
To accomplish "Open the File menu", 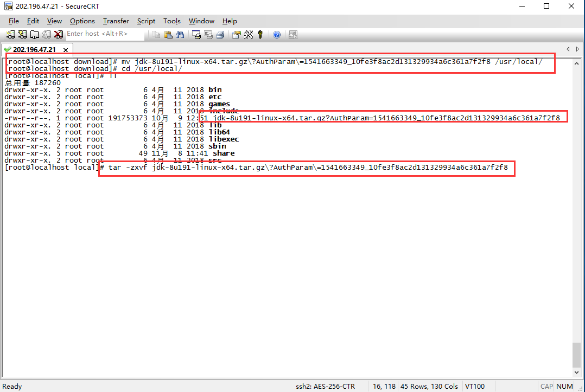I will click(x=14, y=21).
